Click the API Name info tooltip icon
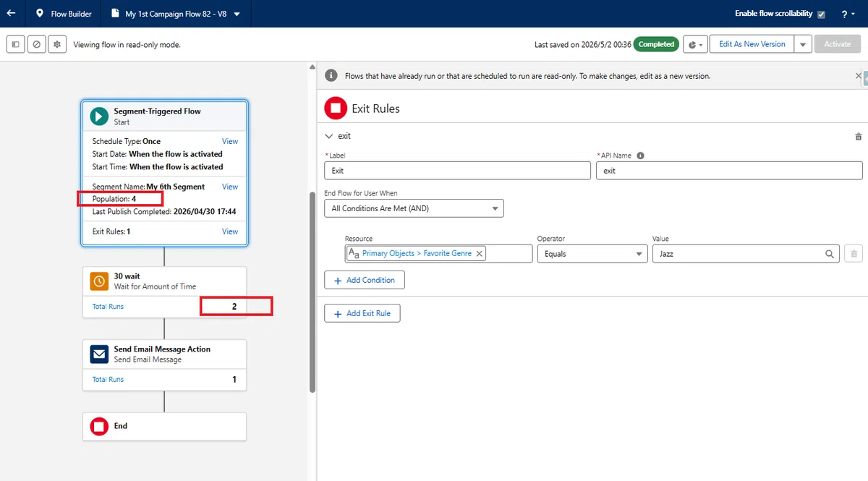This screenshot has width=868, height=481. click(x=640, y=156)
